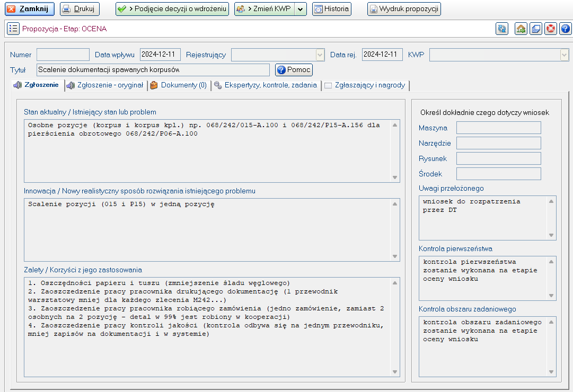Click the Środek input field
Screen dimensions: 573x392
498,174
